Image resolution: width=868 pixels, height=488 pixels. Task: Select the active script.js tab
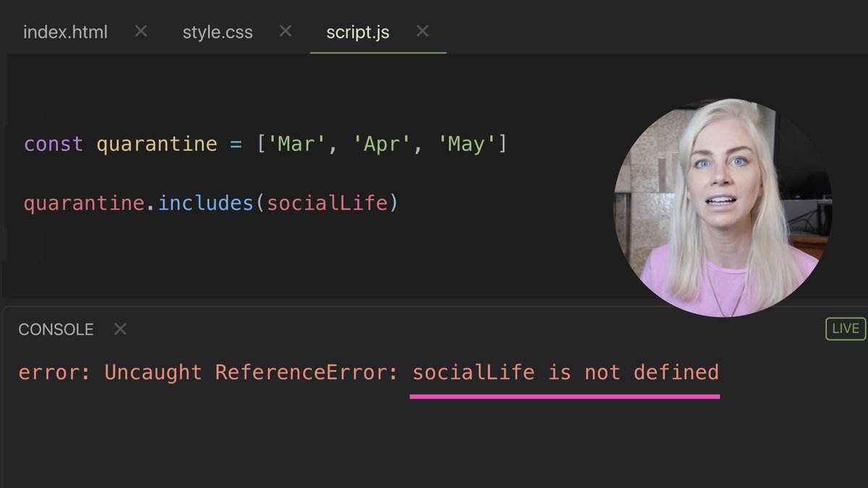[357, 31]
